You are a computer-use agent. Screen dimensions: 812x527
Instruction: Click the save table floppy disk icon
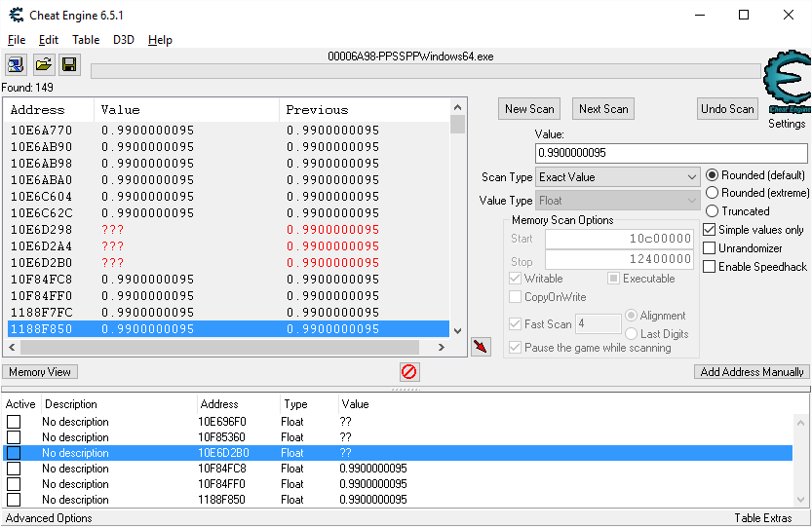coord(69,64)
